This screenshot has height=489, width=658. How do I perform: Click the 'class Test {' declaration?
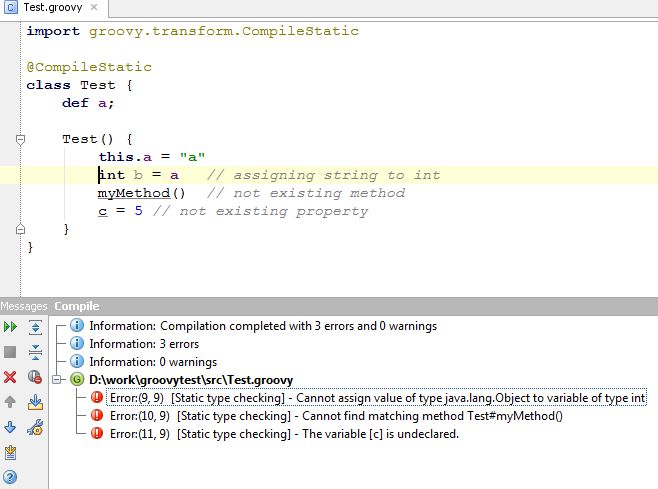pos(79,85)
